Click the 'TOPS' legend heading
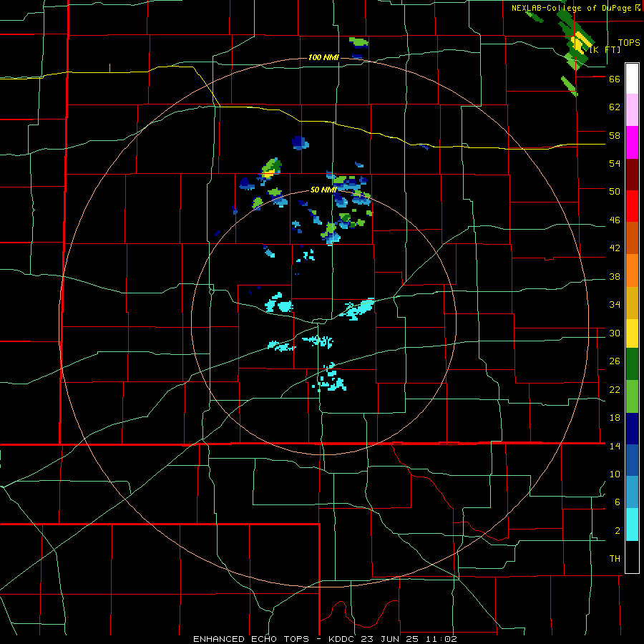644x644 pixels. coord(629,43)
